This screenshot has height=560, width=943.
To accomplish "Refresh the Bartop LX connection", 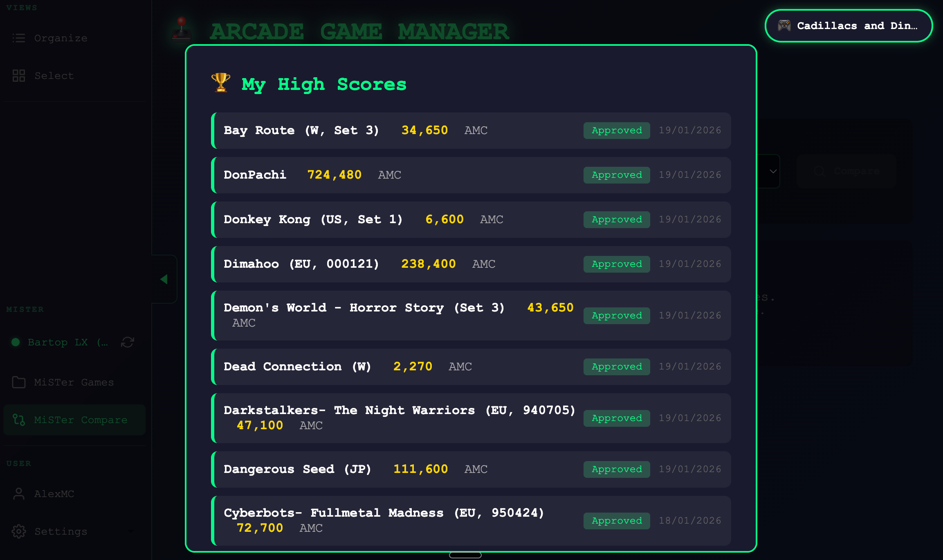I will [x=127, y=342].
